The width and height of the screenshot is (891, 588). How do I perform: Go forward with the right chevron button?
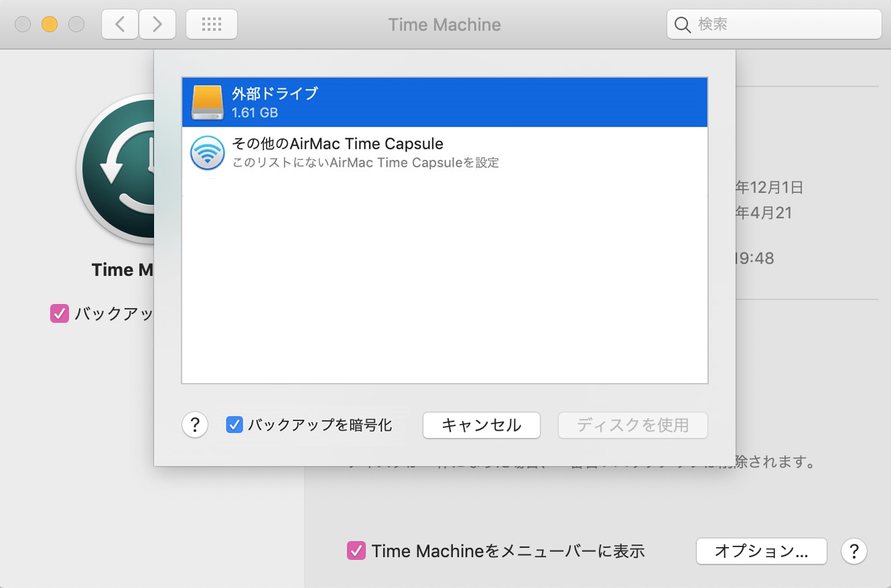(157, 25)
